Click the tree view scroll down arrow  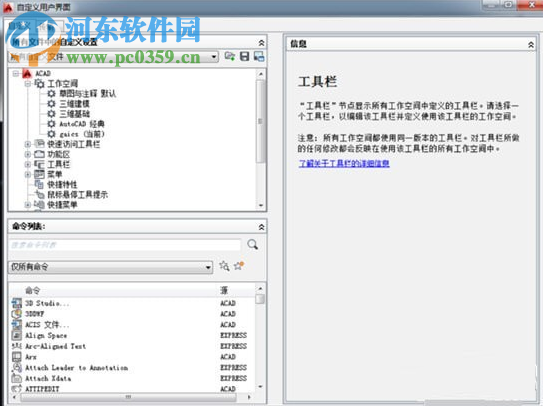[x=261, y=205]
